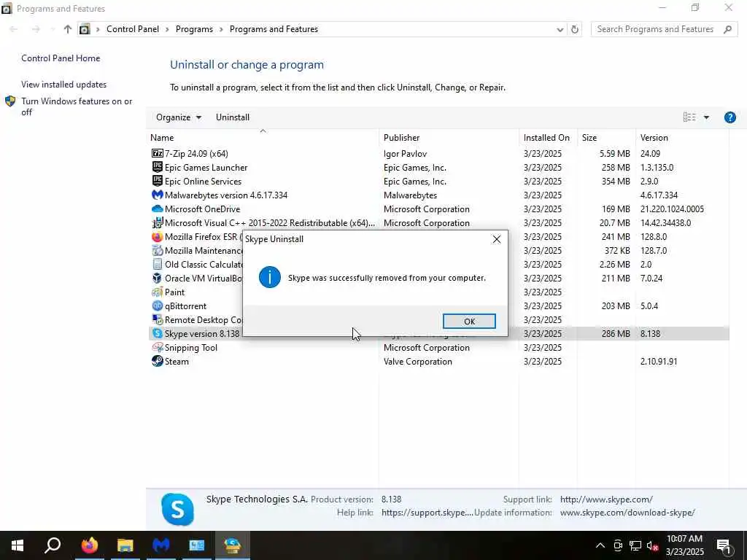This screenshot has height=560, width=747.
Task: Open Firefox from the taskbar
Action: click(x=89, y=545)
